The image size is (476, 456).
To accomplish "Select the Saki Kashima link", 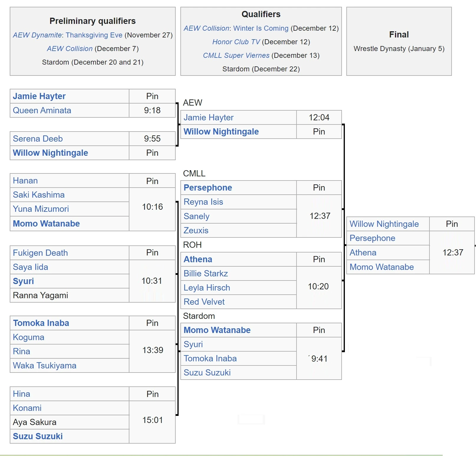I will pos(39,195).
